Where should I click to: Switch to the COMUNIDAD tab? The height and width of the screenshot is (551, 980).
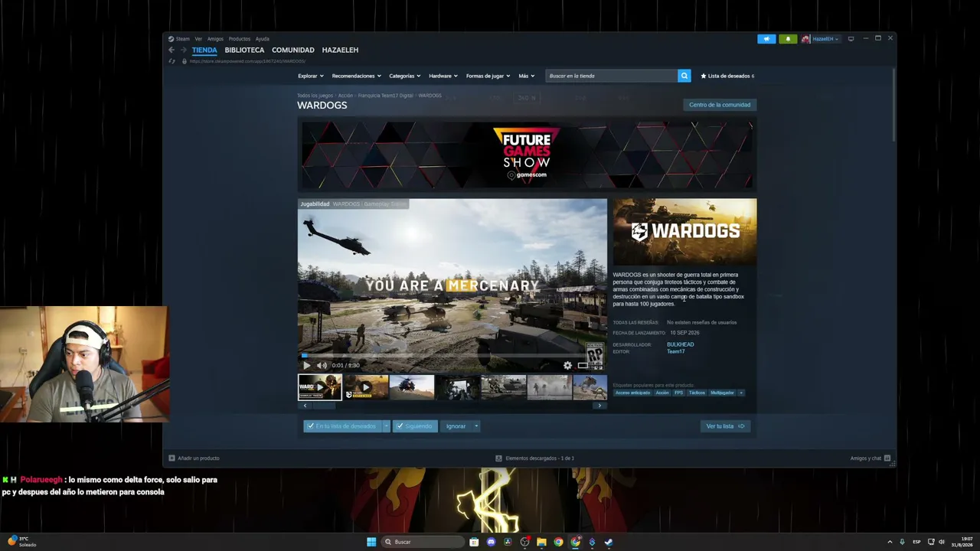click(x=293, y=50)
